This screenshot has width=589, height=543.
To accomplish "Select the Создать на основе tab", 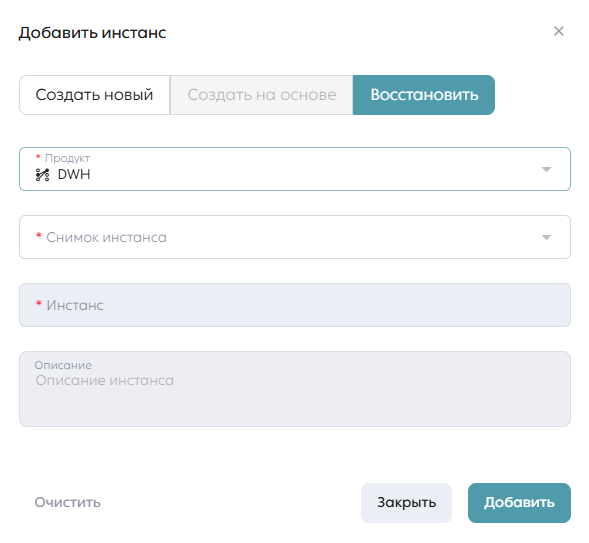I will coord(261,95).
